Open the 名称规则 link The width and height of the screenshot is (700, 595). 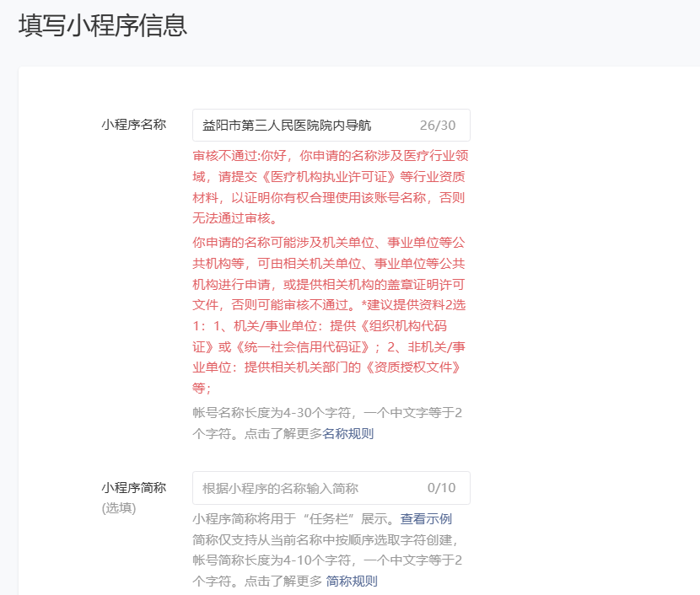tap(348, 433)
